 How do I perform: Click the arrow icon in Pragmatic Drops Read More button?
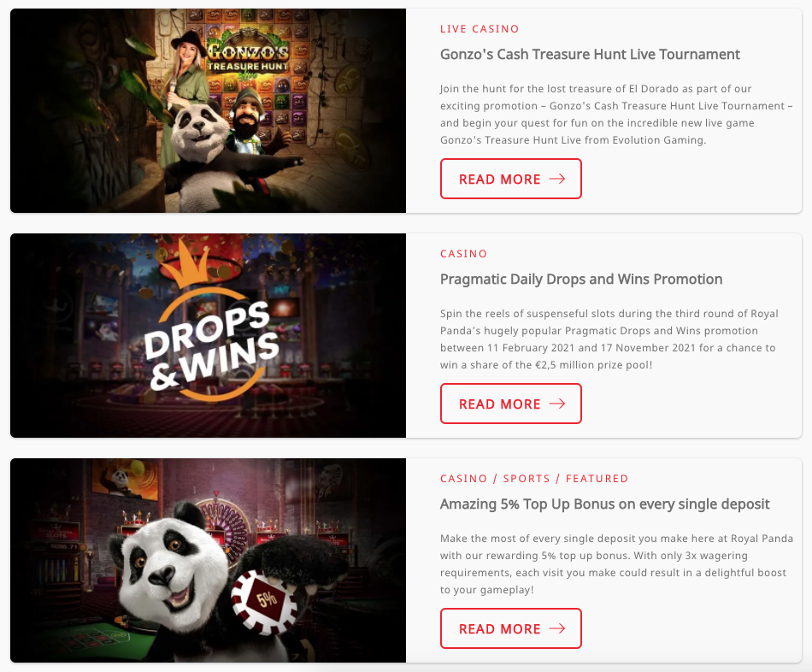pyautogui.click(x=557, y=404)
